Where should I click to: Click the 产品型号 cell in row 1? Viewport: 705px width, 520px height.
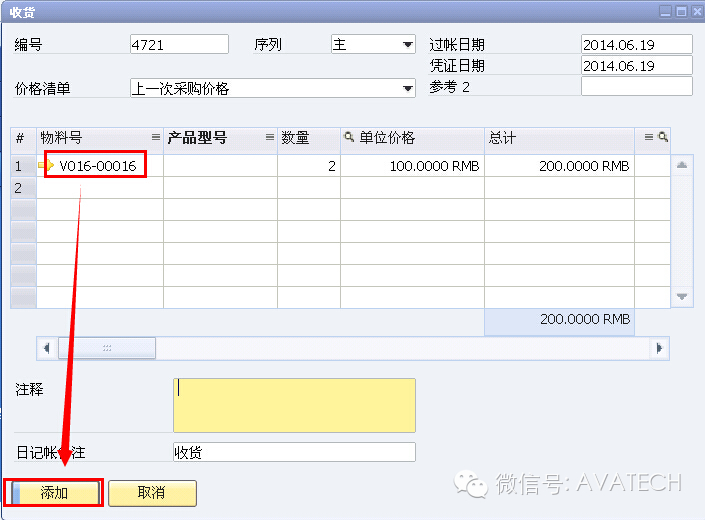(x=220, y=166)
